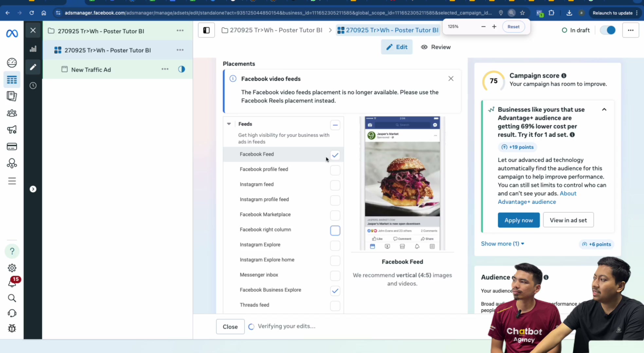This screenshot has height=353, width=644.
Task: Open the All tools hamburger menu
Action: [x=12, y=181]
